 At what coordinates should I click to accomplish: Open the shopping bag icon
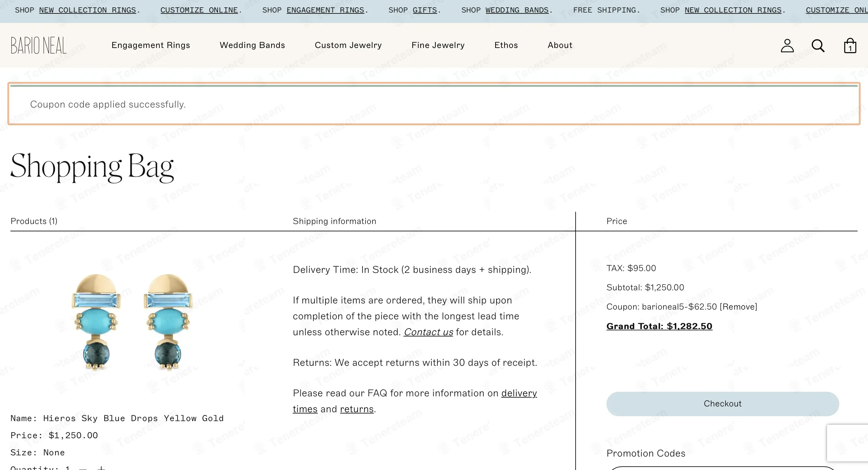point(850,46)
